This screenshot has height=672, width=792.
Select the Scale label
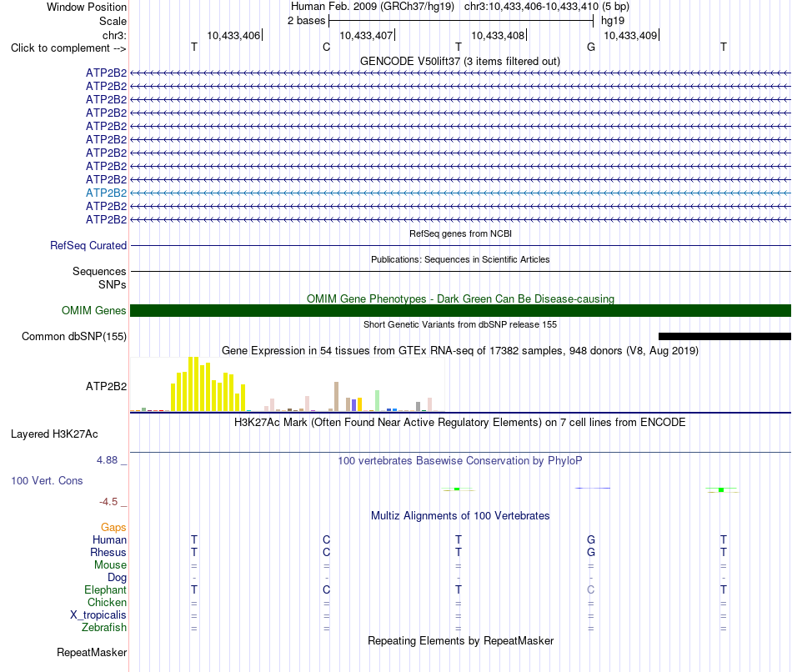113,21
